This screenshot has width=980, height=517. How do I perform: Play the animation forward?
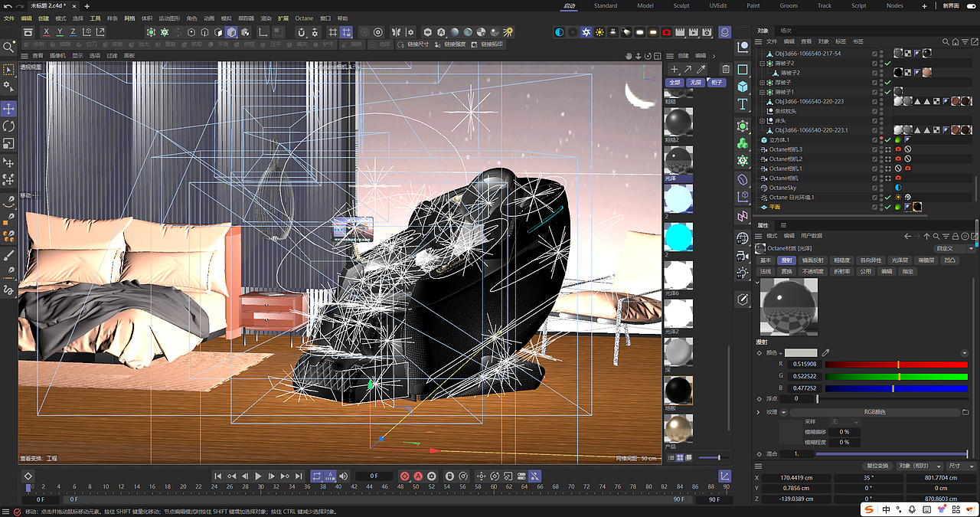coord(259,476)
